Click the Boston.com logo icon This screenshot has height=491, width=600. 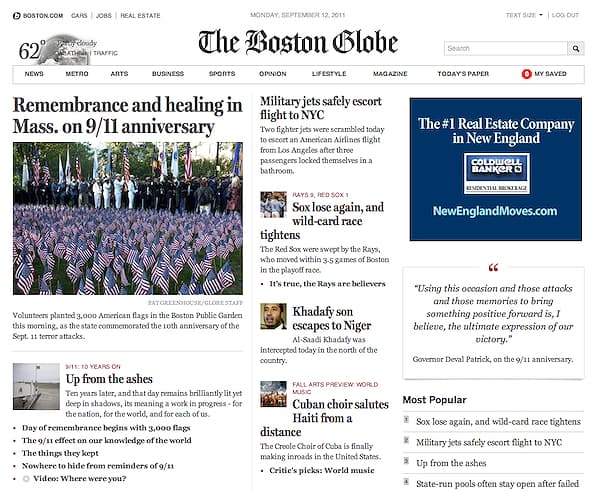[16, 16]
